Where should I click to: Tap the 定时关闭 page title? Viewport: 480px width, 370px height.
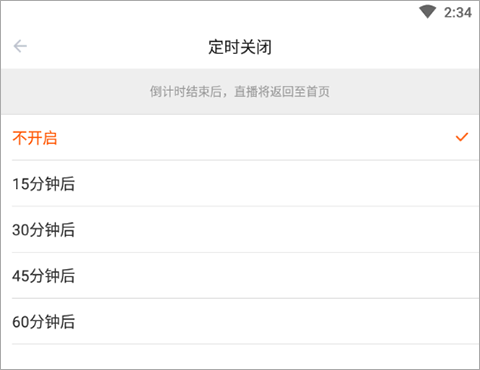[240, 47]
